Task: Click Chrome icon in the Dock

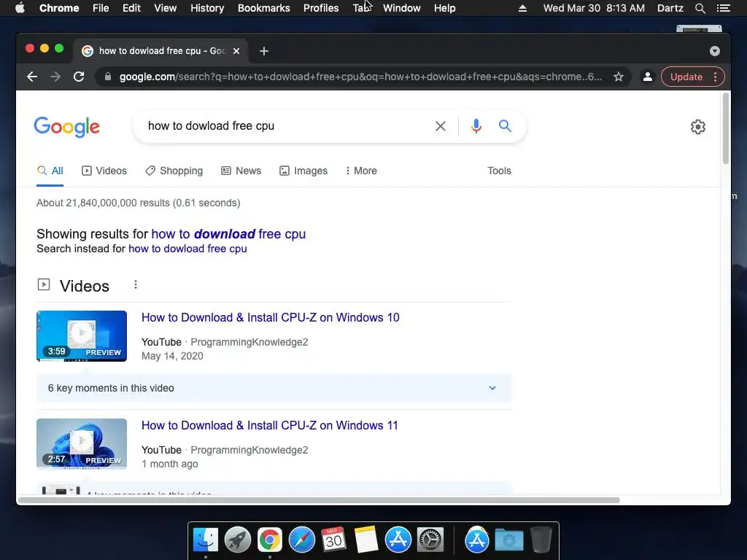Action: [x=270, y=540]
